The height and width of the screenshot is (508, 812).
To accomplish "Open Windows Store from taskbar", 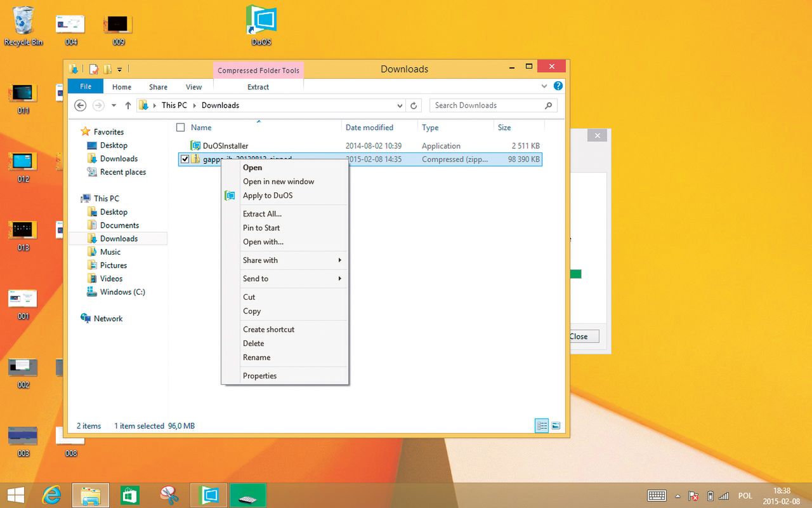I will (130, 495).
